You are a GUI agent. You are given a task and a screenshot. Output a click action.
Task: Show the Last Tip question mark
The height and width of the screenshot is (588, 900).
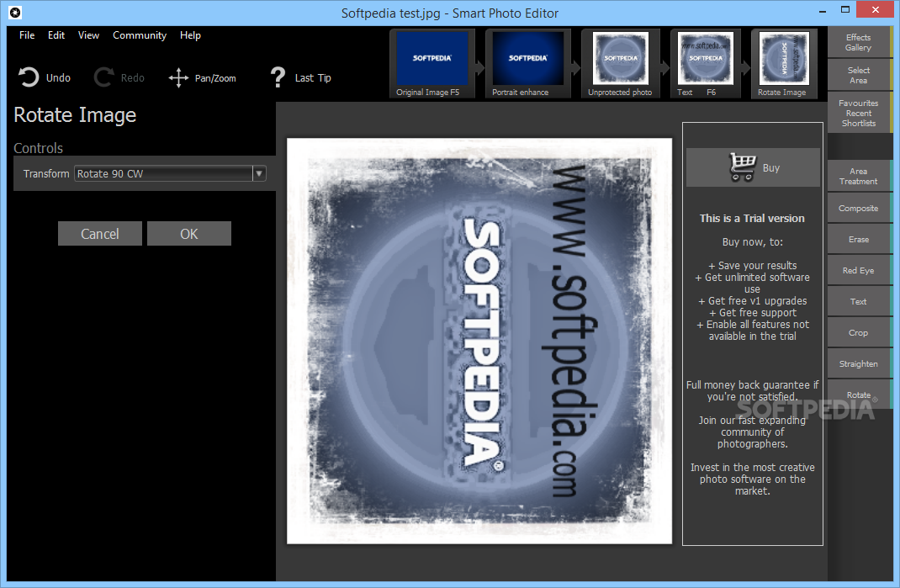tap(278, 77)
